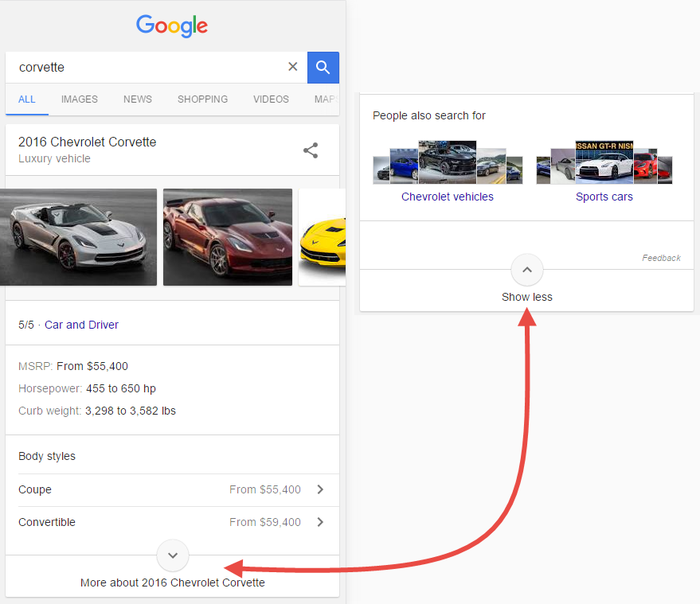
Task: Switch to the IMAGES tab
Action: (x=80, y=99)
